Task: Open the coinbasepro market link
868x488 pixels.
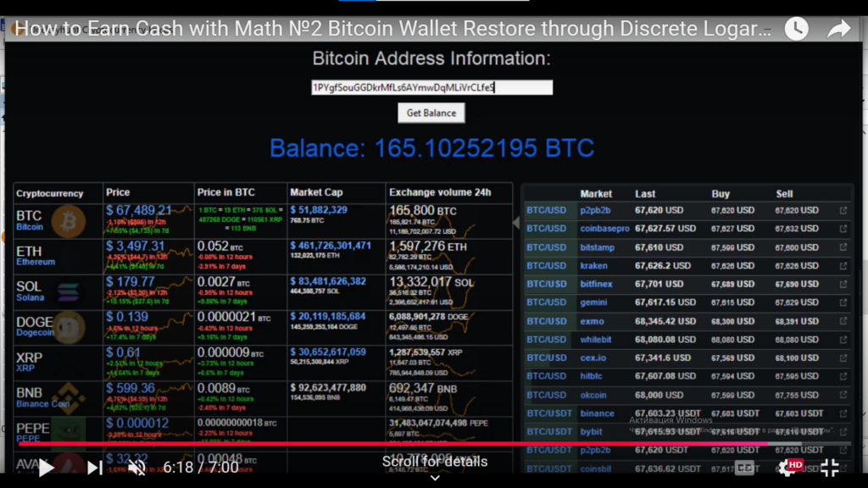Action: 604,229
